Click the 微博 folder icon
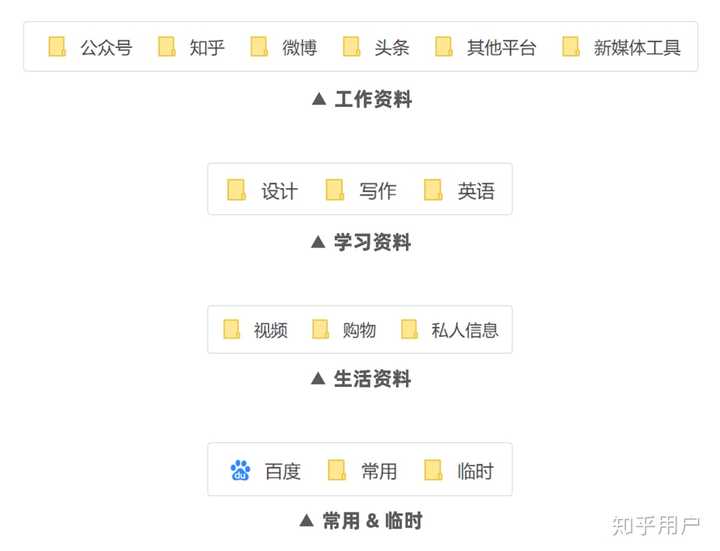 [259, 47]
